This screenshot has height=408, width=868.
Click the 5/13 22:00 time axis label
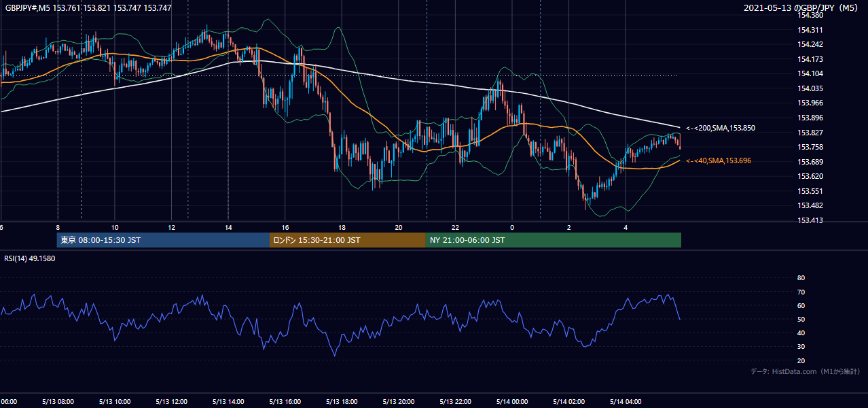(455, 401)
